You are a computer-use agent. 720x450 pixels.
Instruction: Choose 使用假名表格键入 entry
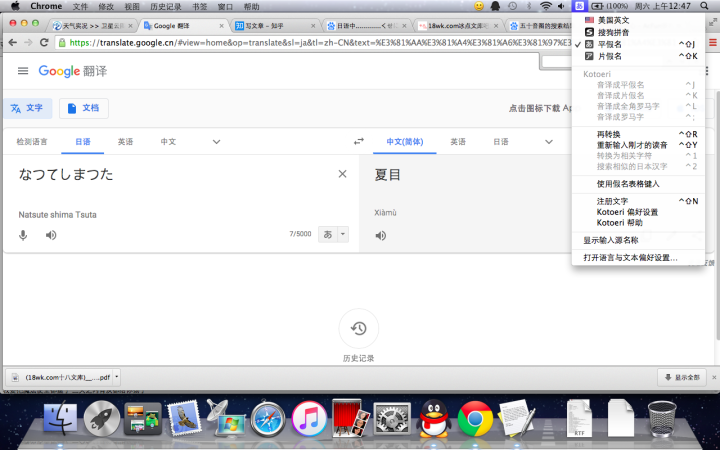[x=638, y=184]
